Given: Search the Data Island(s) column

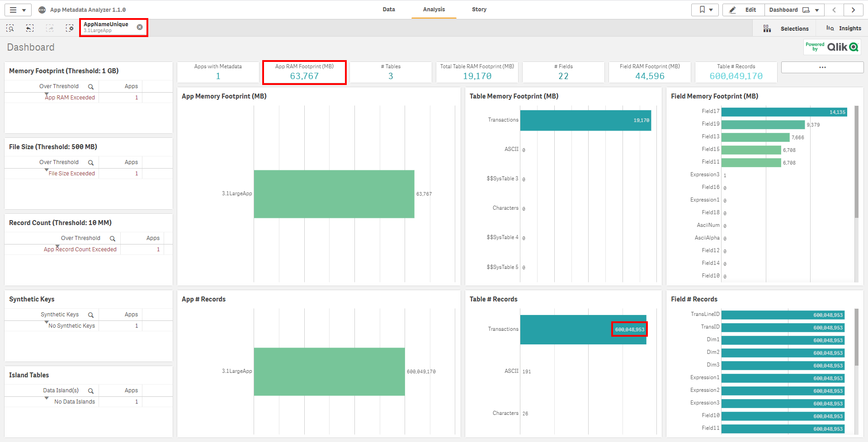Looking at the screenshot, I should [91, 391].
